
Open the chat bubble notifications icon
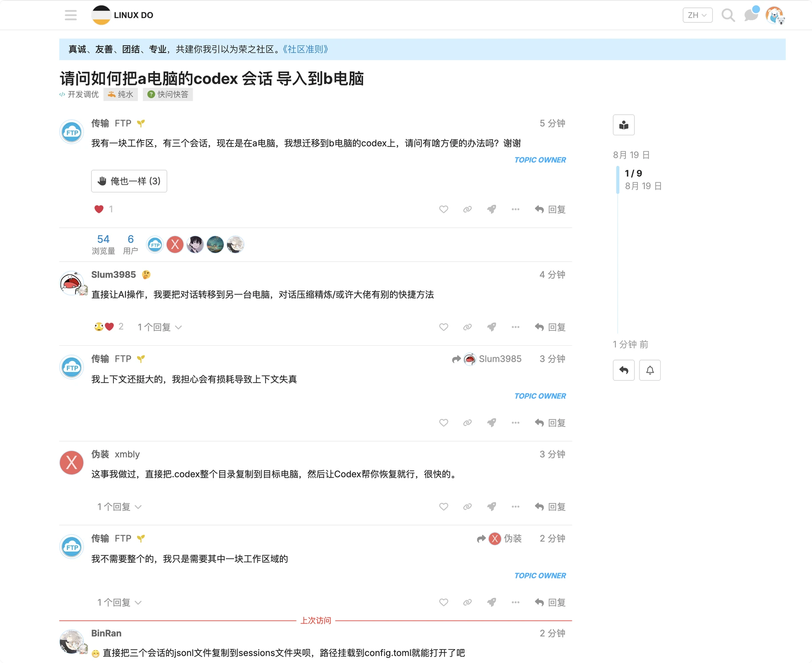(751, 15)
